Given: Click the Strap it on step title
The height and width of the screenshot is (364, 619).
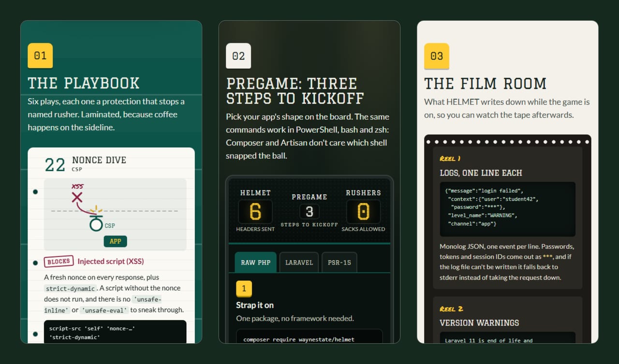Looking at the screenshot, I should click(x=255, y=305).
